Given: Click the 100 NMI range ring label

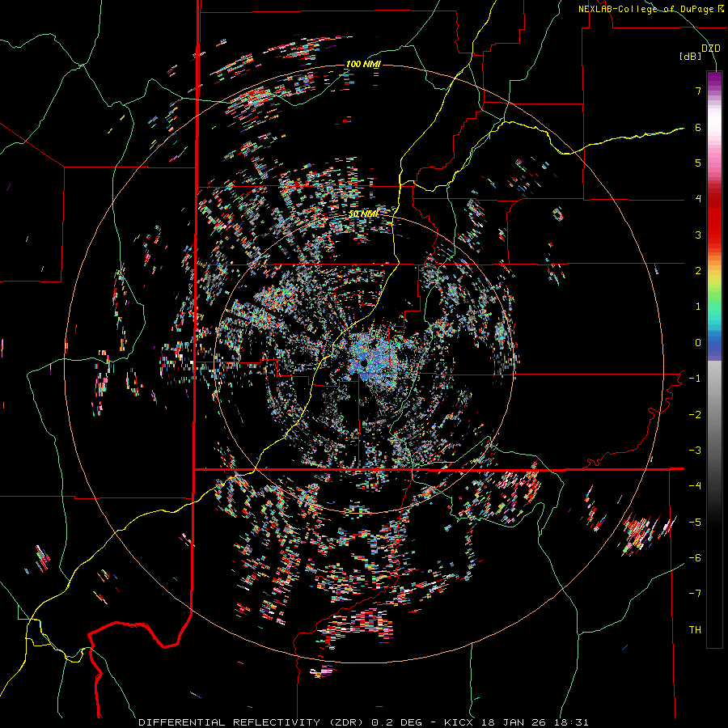Looking at the screenshot, I should (x=363, y=64).
